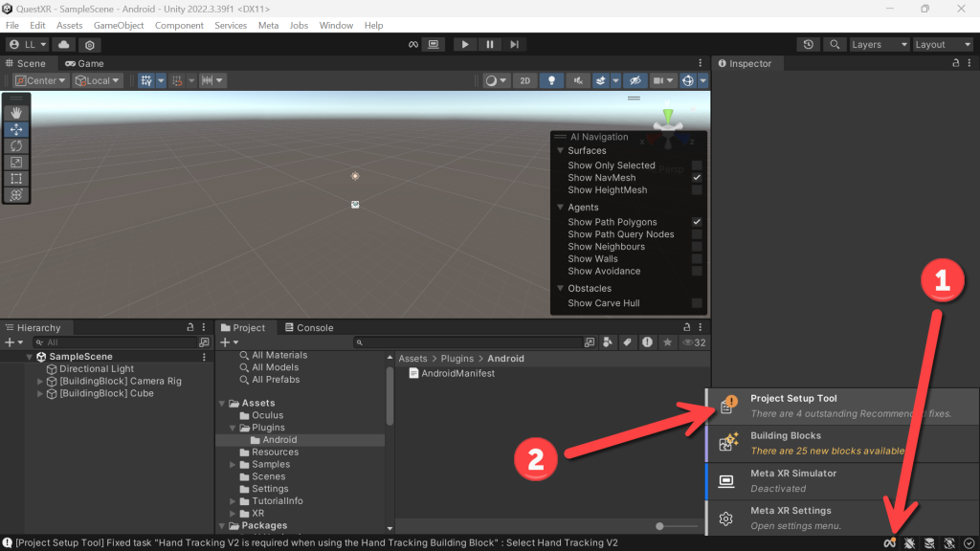The height and width of the screenshot is (551, 980).
Task: Uncheck Show Path Polygons checkbox
Action: coord(697,222)
